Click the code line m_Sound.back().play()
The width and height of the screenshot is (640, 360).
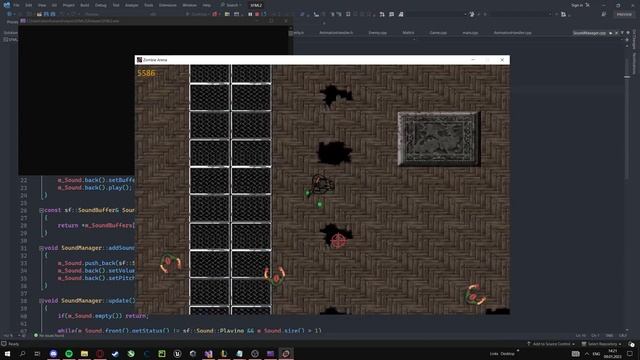point(95,188)
